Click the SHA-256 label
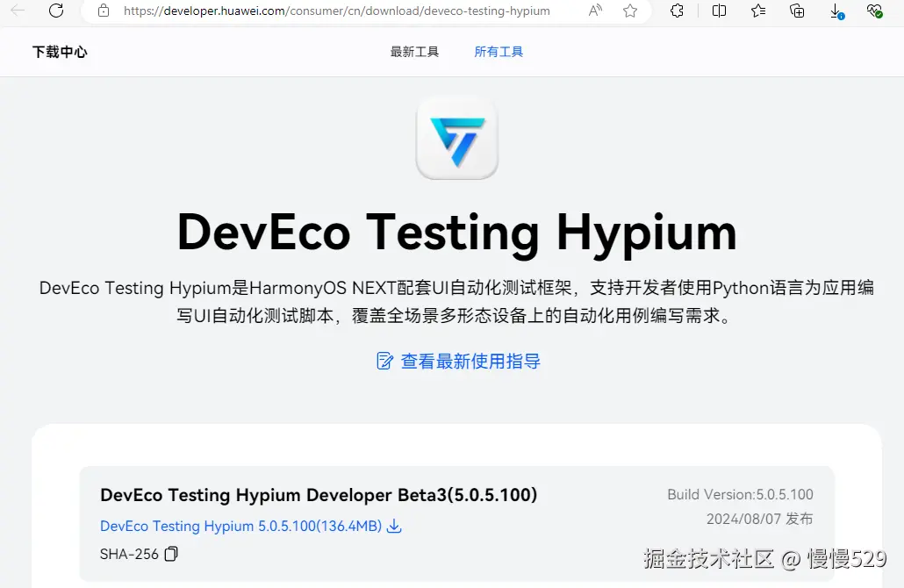The width and height of the screenshot is (904, 588). click(x=129, y=554)
